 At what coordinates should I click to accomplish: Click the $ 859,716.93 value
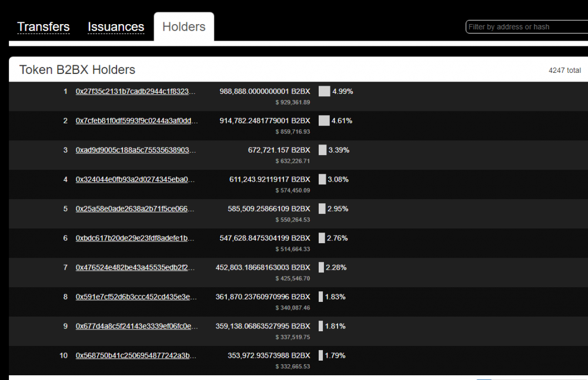tap(293, 132)
